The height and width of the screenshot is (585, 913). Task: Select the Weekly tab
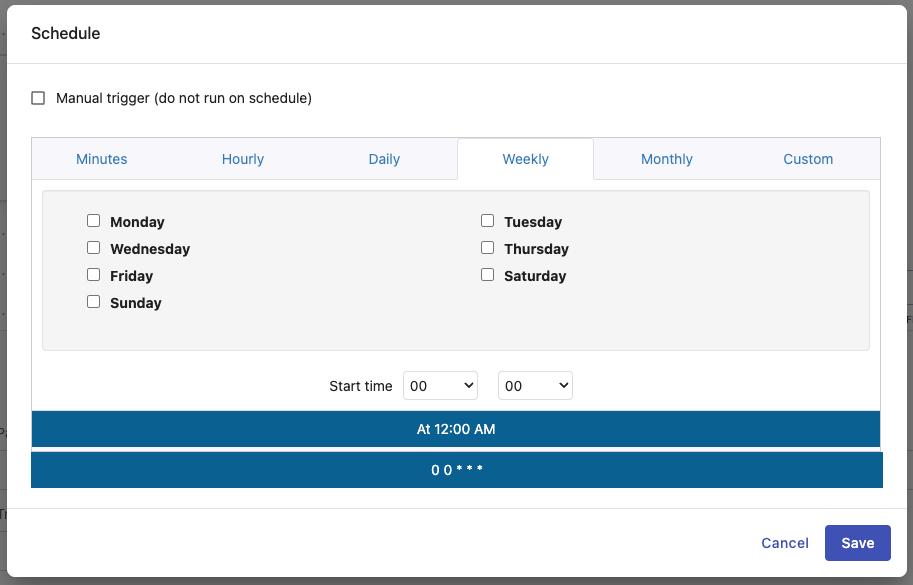[525, 159]
